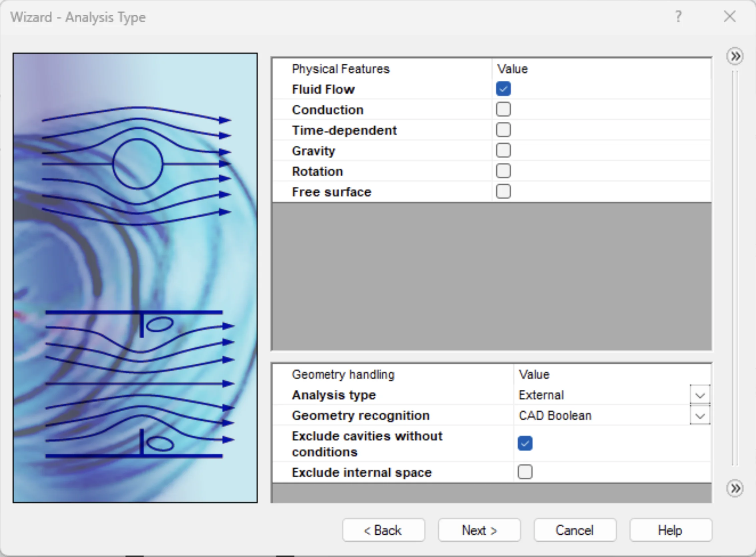Image resolution: width=756 pixels, height=557 pixels.
Task: Open Help from the bottom button
Action: pyautogui.click(x=670, y=530)
